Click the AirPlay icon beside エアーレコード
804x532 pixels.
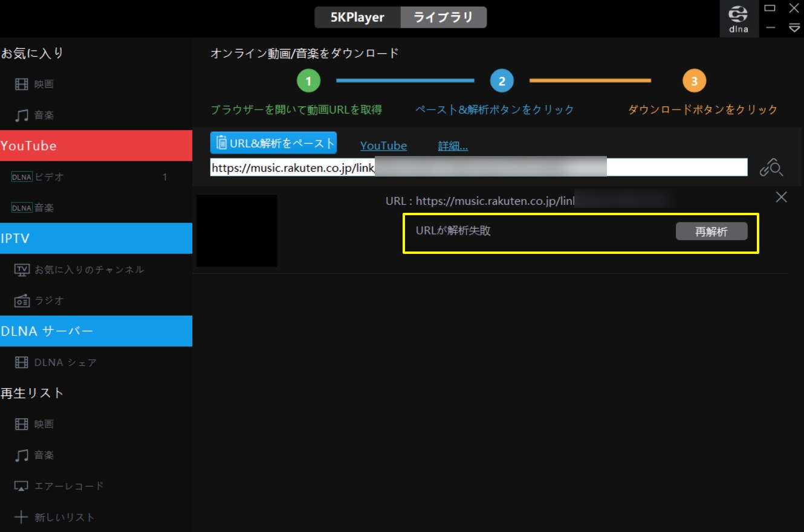tap(22, 486)
